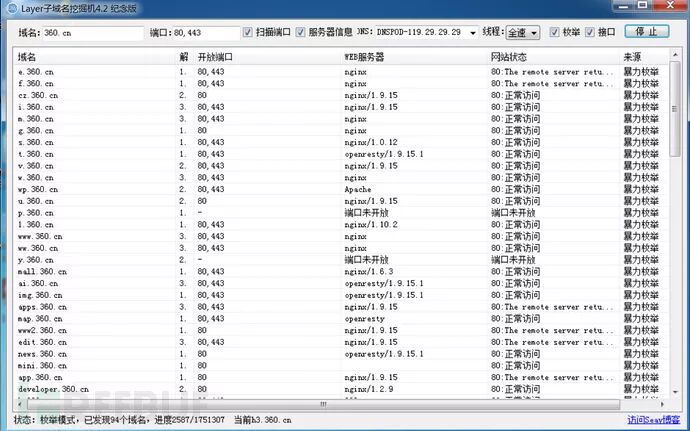Select the apps.360.cn row

click(x=341, y=307)
